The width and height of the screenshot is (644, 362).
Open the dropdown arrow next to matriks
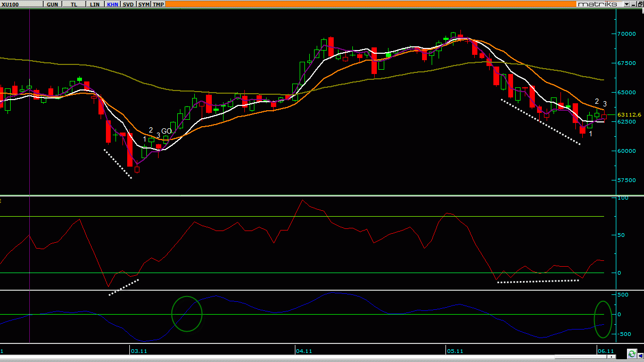point(626,4)
